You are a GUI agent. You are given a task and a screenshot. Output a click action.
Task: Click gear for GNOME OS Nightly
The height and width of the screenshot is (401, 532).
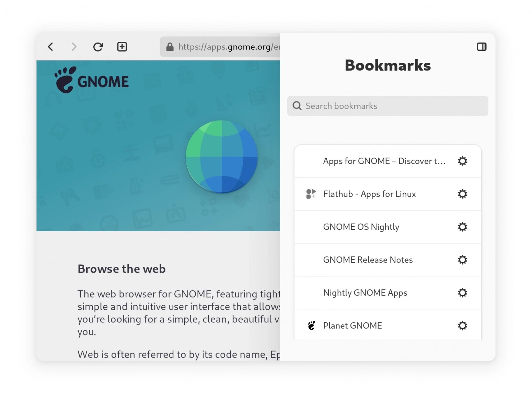pyautogui.click(x=462, y=227)
